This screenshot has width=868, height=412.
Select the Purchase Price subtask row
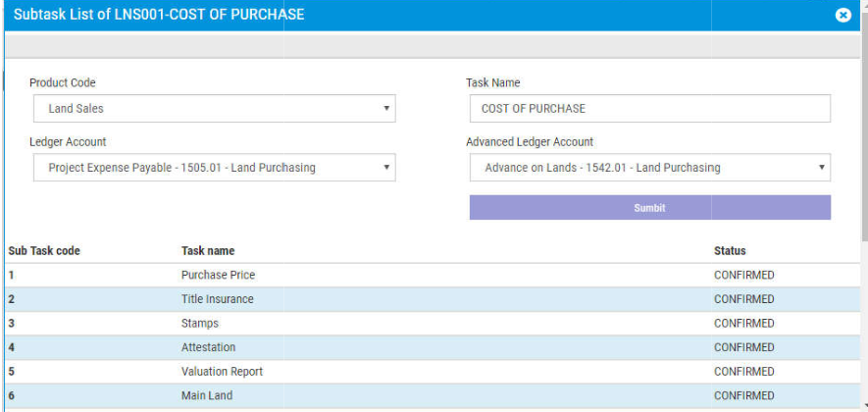point(218,276)
